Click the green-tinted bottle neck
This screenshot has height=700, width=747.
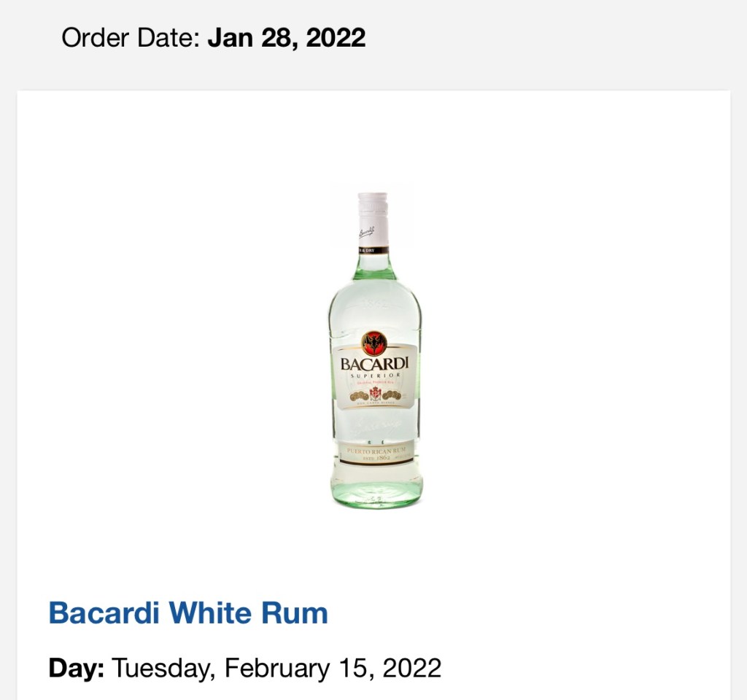coord(374,267)
